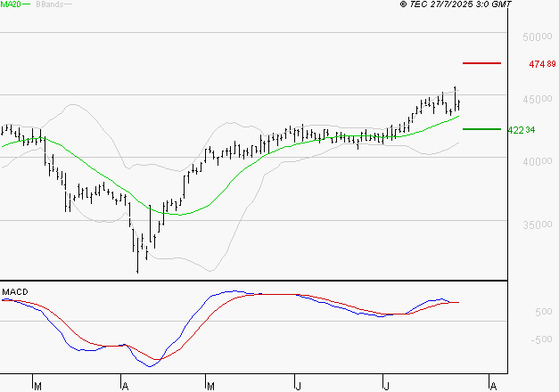Click the rightmost A month marker
559x392 pixels.
[x=491, y=386]
